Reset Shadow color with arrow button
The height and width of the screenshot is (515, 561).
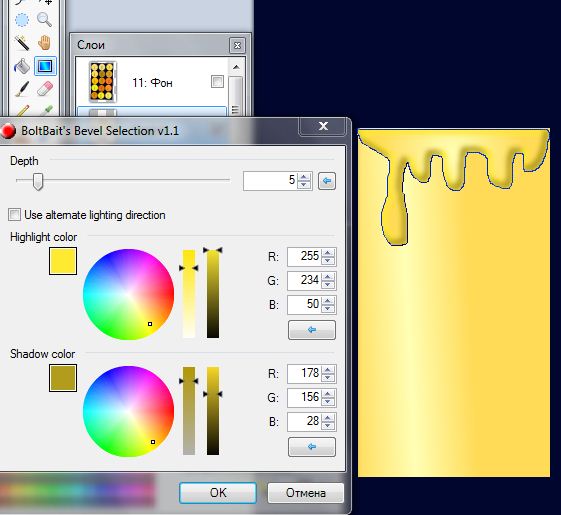312,447
